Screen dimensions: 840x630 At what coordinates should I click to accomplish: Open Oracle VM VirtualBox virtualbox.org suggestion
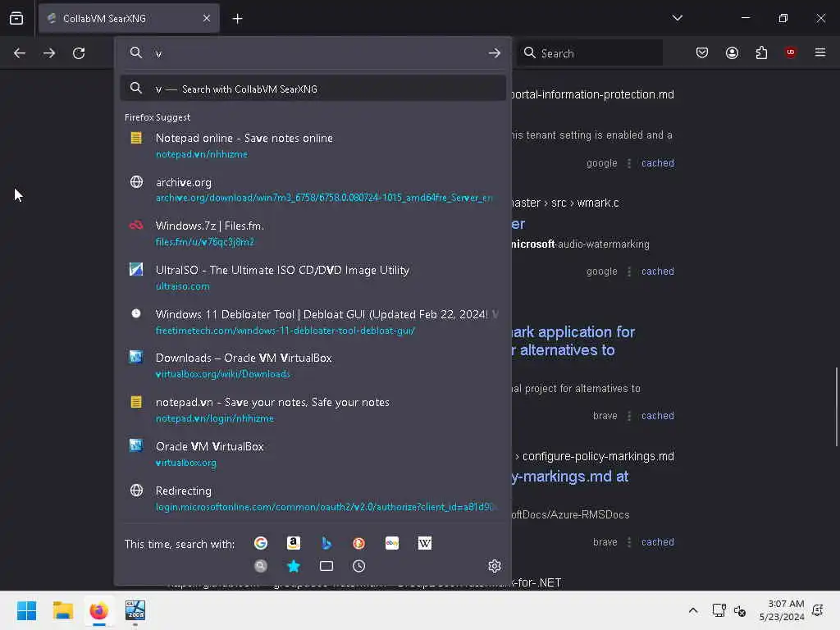313,454
